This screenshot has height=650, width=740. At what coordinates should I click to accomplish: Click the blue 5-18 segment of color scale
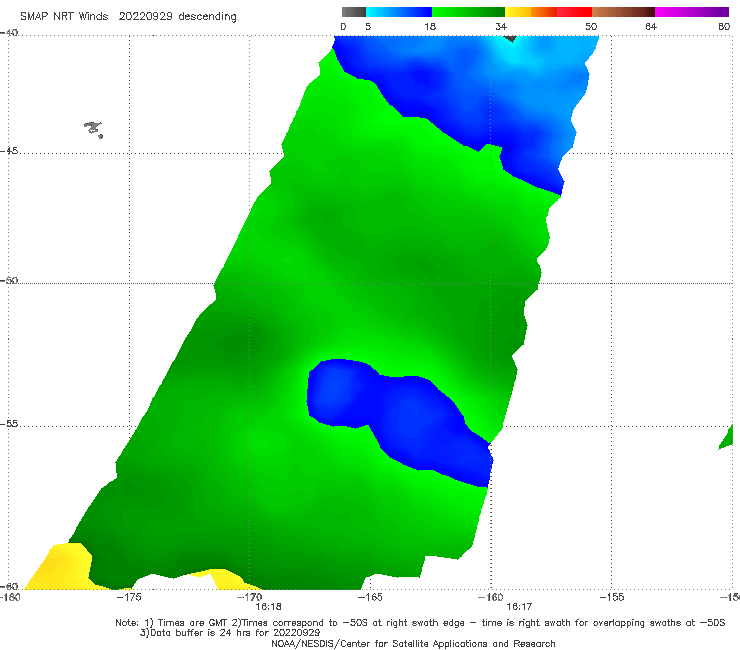tap(399, 12)
